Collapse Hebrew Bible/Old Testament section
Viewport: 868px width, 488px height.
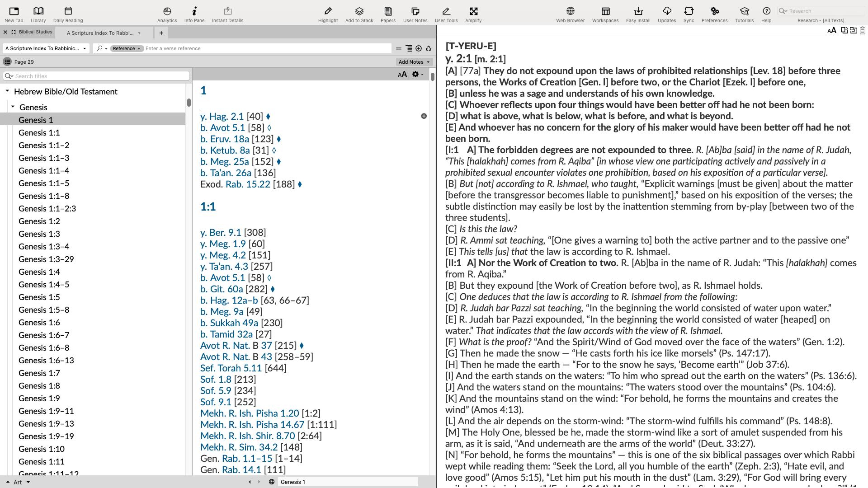(7, 91)
